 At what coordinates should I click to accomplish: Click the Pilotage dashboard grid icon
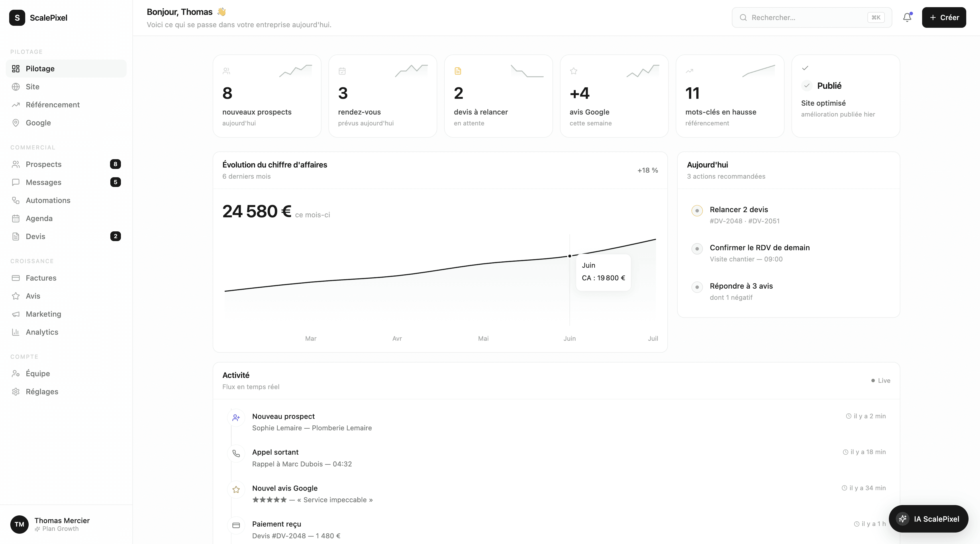click(15, 68)
